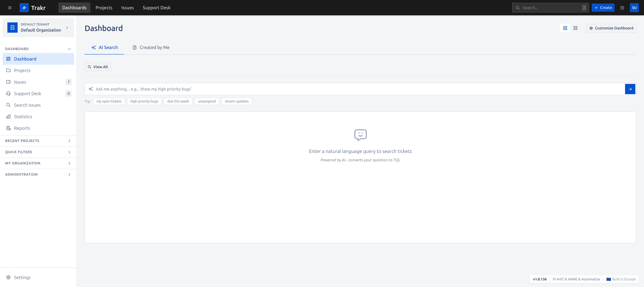Collapse the DASHBOARD sidebar section
Image resolution: width=644 pixels, height=287 pixels.
tap(69, 49)
